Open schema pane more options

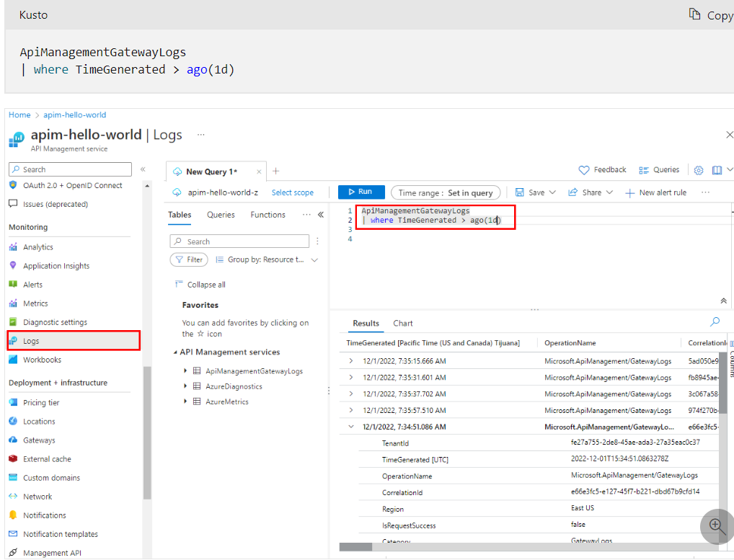[x=306, y=214]
